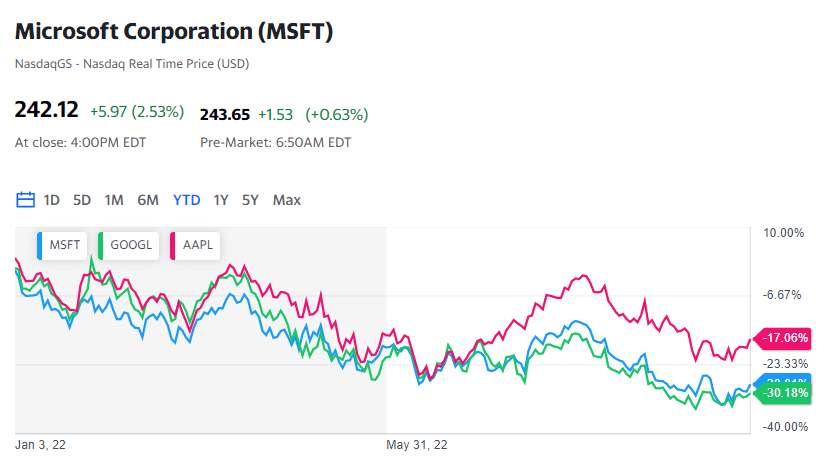The image size is (828, 474).
Task: Show the 5Y chart range
Action: click(x=250, y=200)
